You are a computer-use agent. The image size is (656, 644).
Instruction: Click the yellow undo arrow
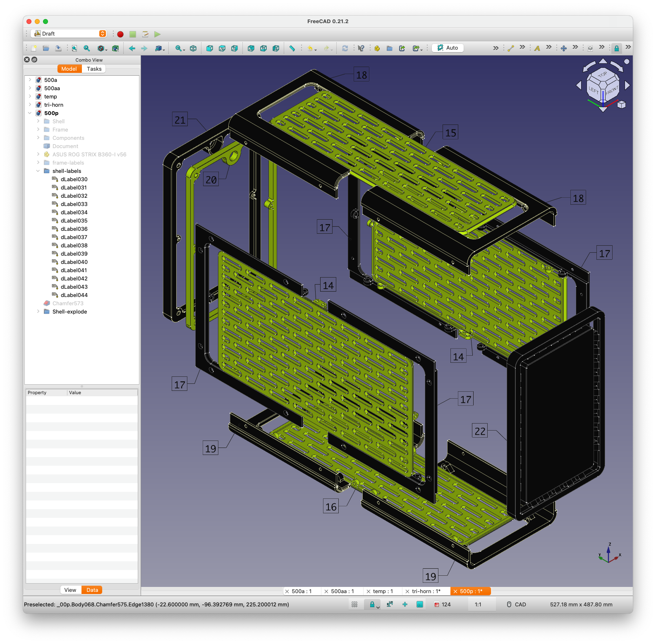[310, 48]
